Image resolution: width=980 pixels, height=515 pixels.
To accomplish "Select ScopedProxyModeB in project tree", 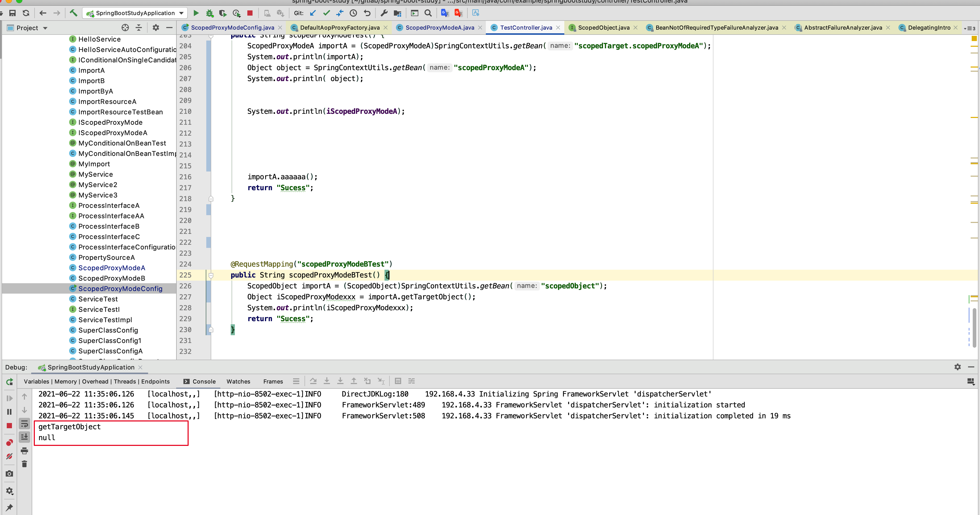I will (x=111, y=278).
